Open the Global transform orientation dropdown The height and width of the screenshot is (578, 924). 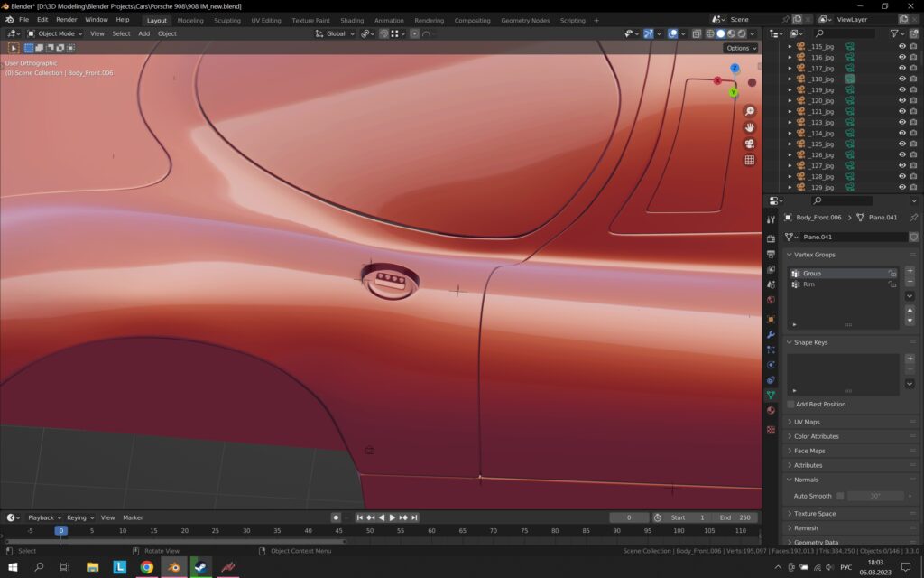click(335, 33)
